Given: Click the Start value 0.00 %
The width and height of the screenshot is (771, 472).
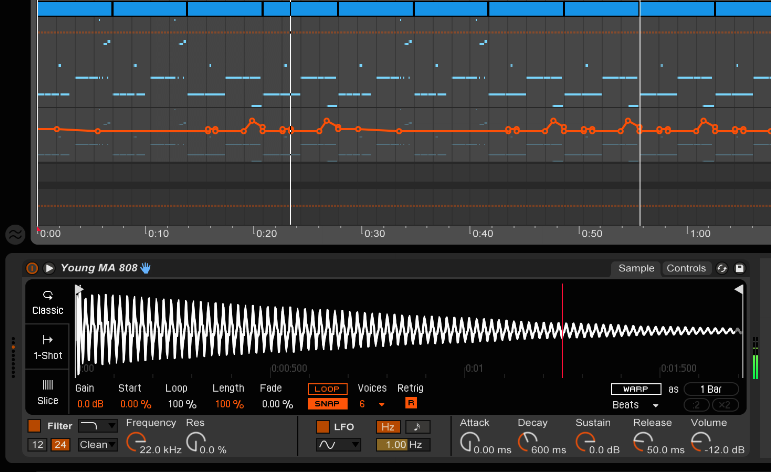Looking at the screenshot, I should [x=135, y=404].
